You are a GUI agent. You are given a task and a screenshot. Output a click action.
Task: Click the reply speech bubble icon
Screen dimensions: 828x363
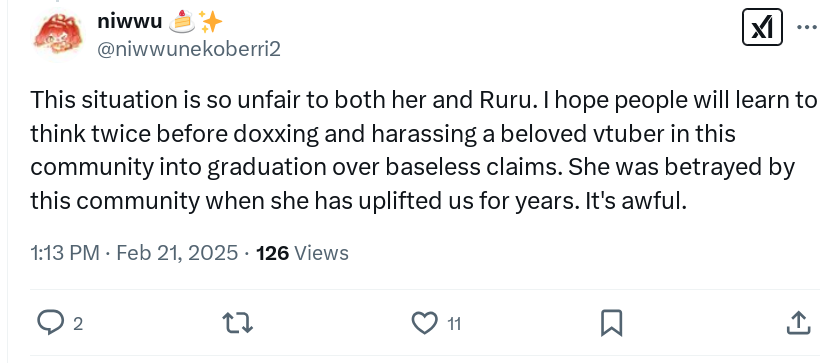click(51, 323)
